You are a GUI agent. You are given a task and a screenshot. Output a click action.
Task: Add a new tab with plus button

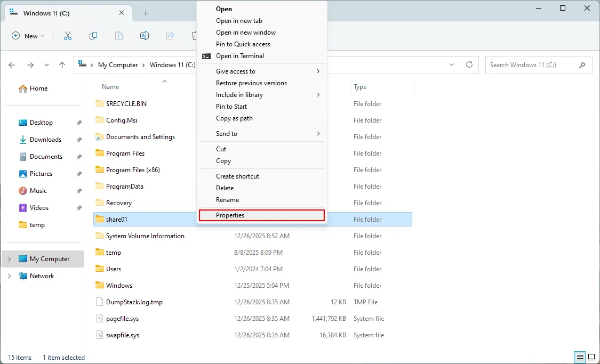[x=146, y=13]
